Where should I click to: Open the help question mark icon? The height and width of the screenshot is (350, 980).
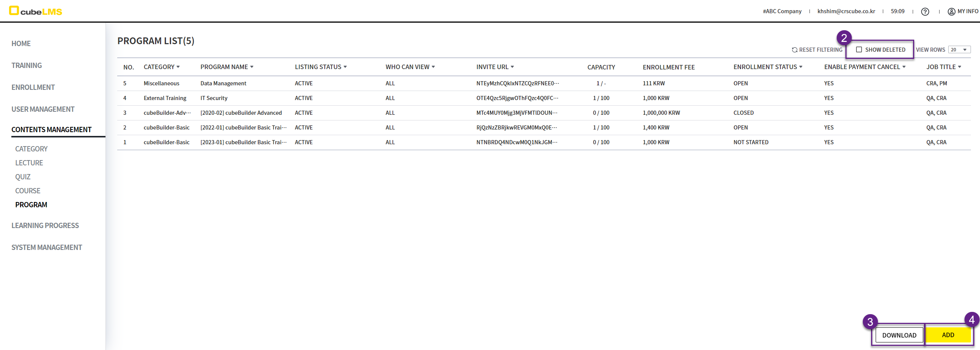(x=925, y=11)
